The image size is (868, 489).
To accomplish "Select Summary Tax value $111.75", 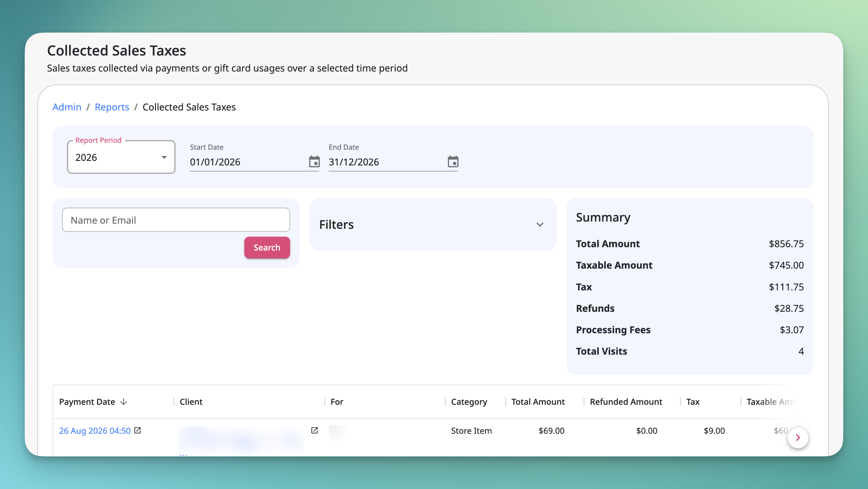I will [786, 287].
